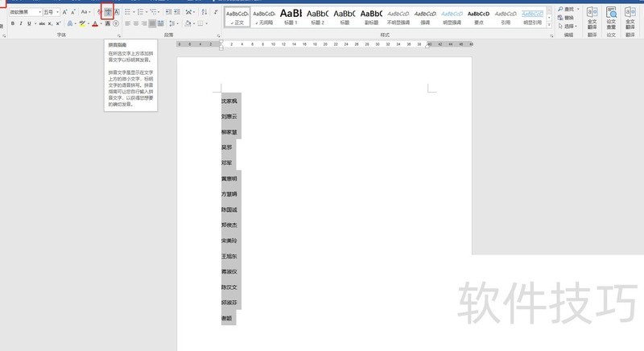Increase the paragraph indent
This screenshot has height=351, width=644.
click(x=177, y=12)
